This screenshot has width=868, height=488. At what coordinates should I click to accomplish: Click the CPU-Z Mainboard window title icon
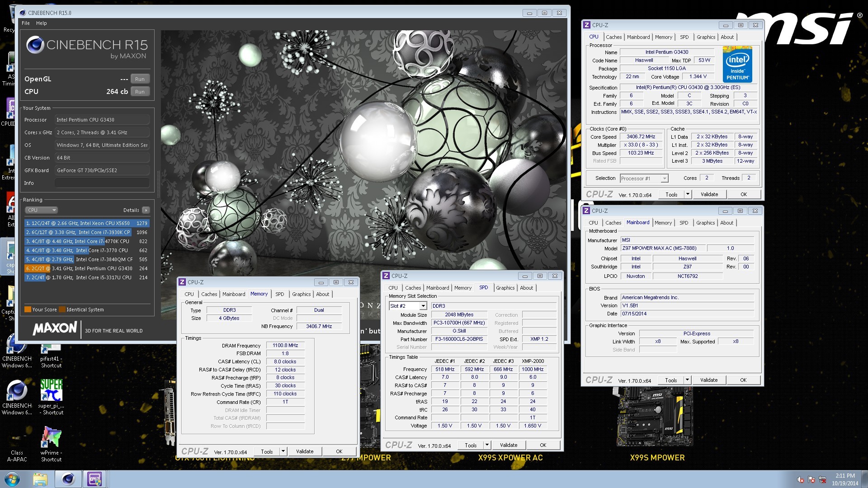coord(586,211)
